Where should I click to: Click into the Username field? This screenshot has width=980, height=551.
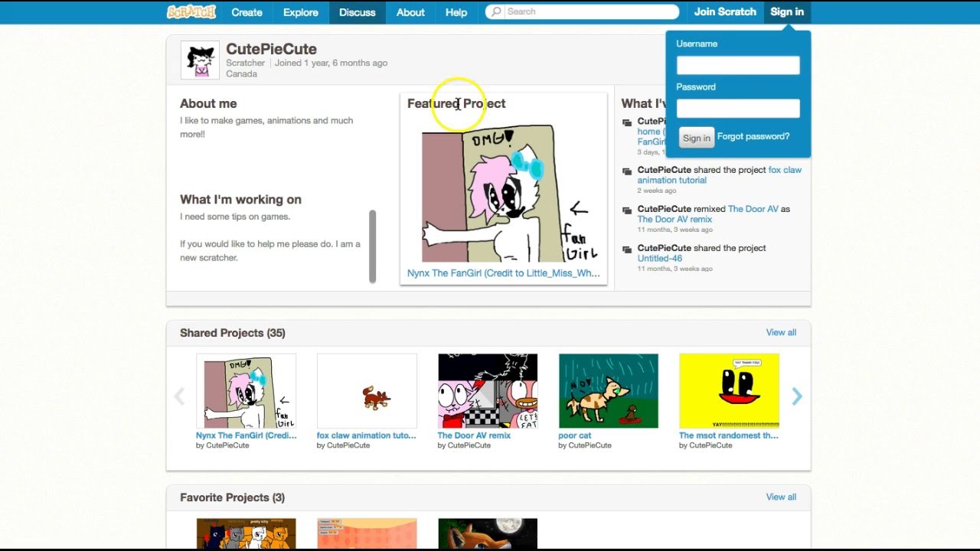point(738,65)
